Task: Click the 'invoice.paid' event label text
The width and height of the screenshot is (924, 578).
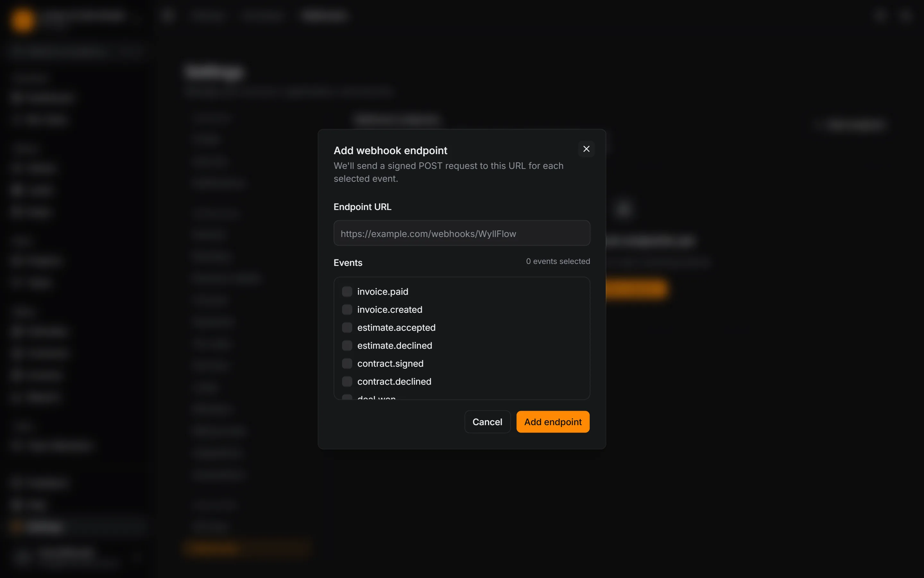Action: tap(382, 292)
